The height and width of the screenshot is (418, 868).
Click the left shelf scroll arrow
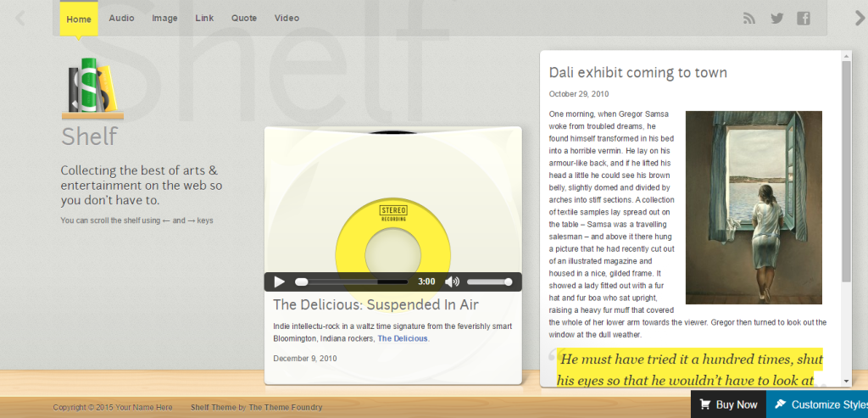(x=20, y=19)
